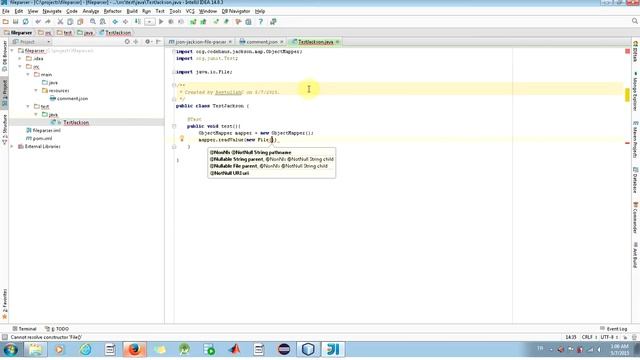Open the TODO tool window

57,329
